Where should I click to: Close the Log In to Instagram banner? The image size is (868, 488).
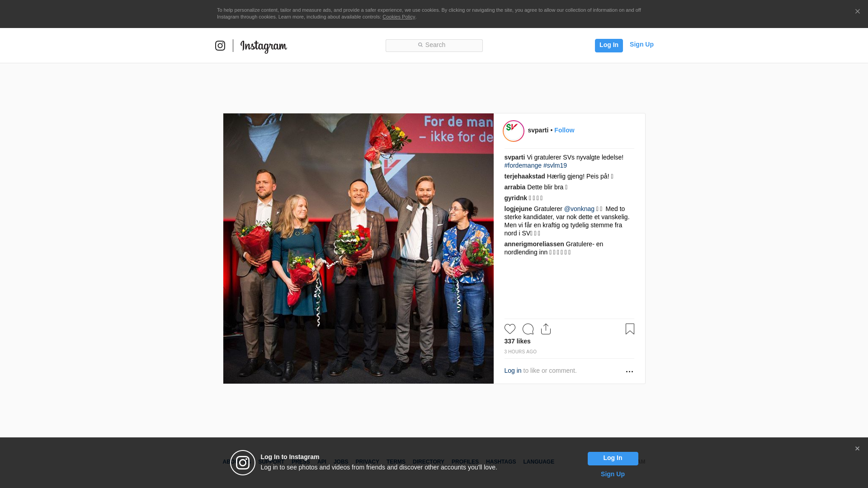pyautogui.click(x=857, y=449)
